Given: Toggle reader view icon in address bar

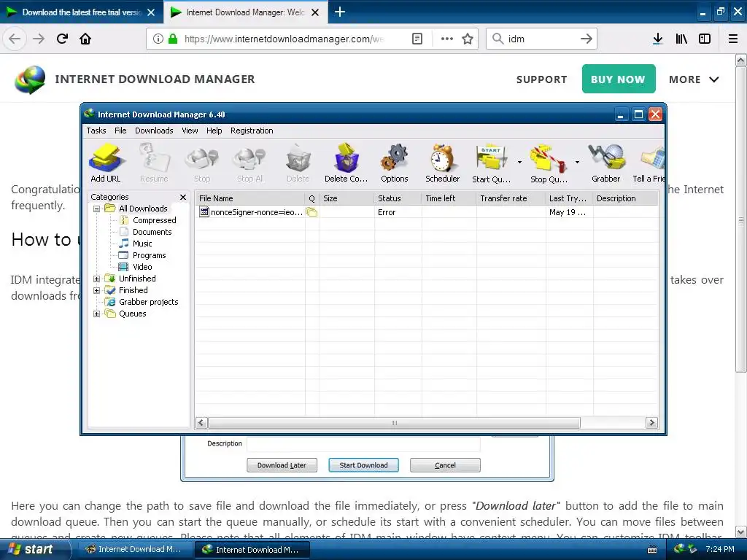Looking at the screenshot, I should point(417,39).
